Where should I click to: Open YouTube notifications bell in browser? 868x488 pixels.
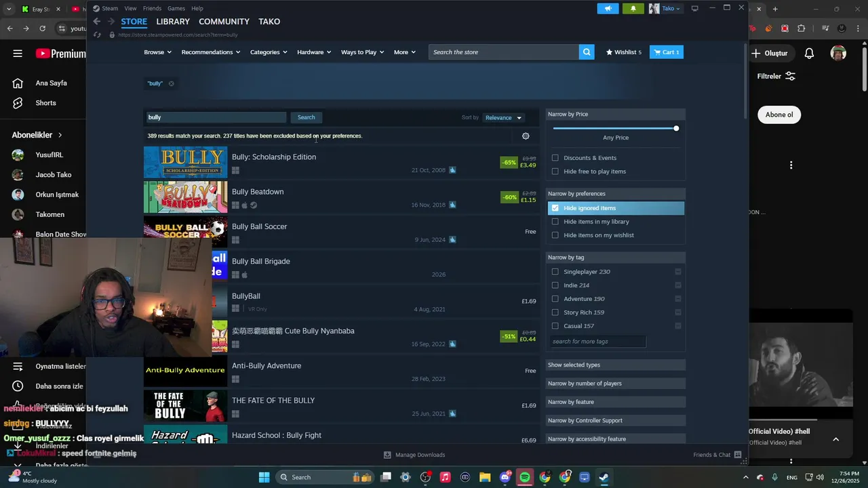[809, 54]
